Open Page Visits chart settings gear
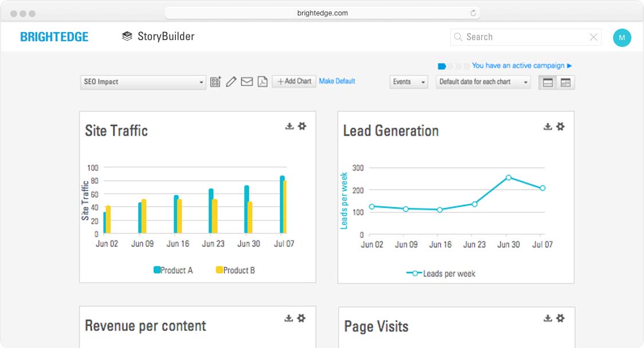Viewport: 644px width, 348px height. tap(560, 318)
